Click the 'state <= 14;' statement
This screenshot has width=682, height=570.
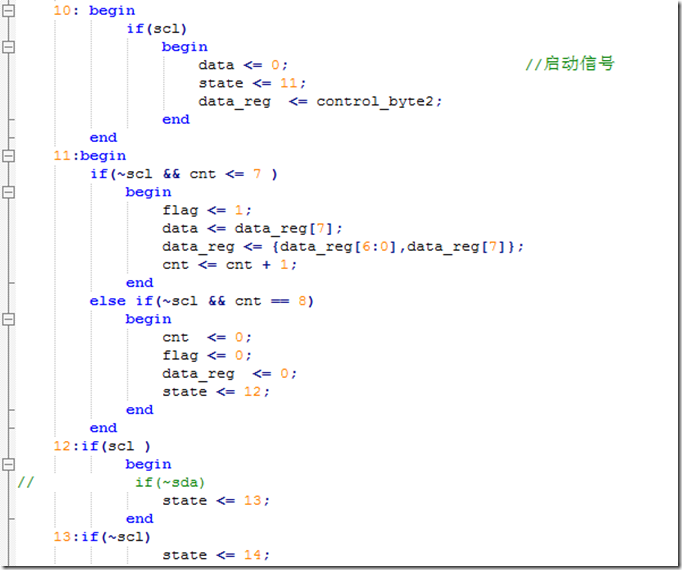pyautogui.click(x=216, y=555)
